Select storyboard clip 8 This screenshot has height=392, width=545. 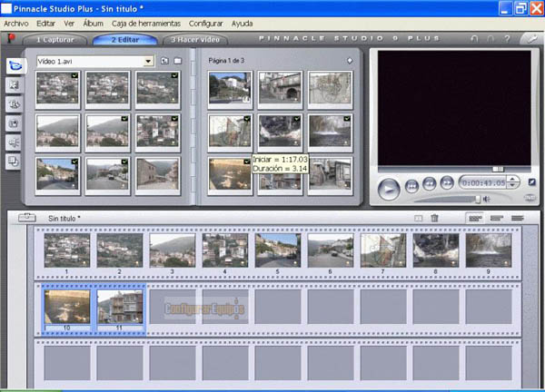(x=436, y=250)
